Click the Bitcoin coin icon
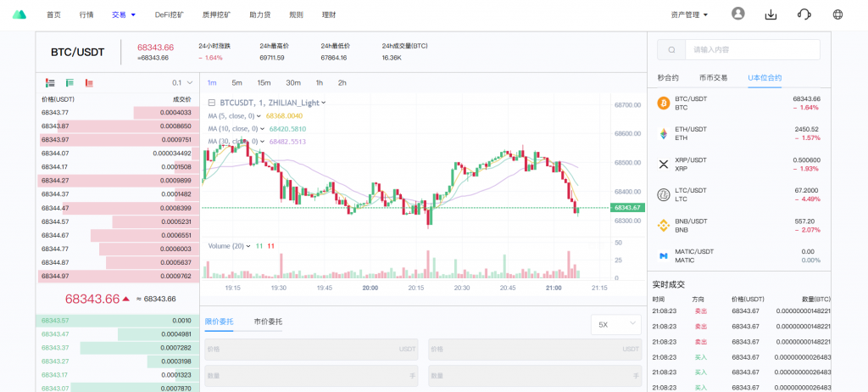The width and height of the screenshot is (868, 392). 663,104
